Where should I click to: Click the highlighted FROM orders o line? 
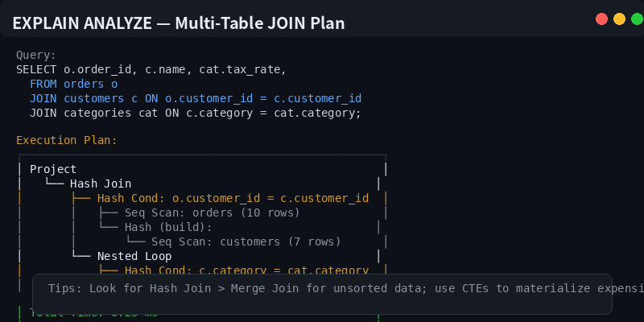tap(74, 85)
